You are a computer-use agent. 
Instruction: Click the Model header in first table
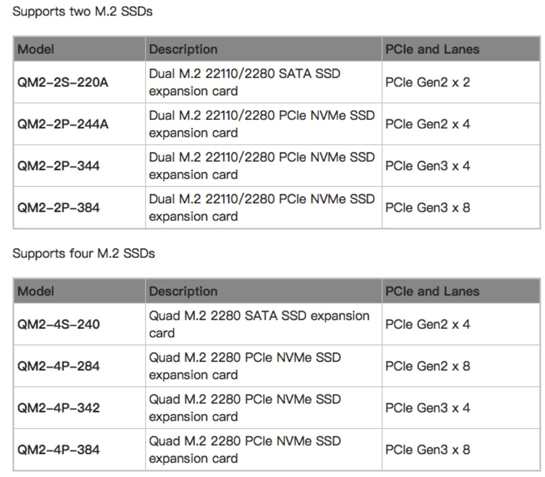coord(36,49)
